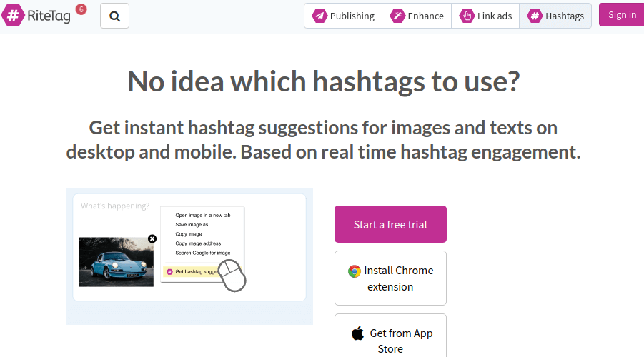
Task: Click the Link ads pointer icon
Action: [x=467, y=16]
